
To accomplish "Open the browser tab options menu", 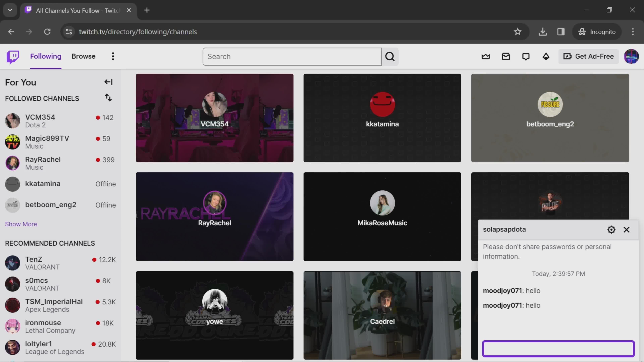I will 10,10.
